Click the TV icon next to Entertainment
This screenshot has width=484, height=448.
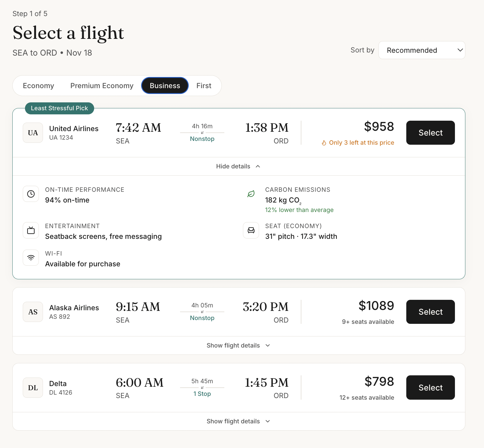31,230
